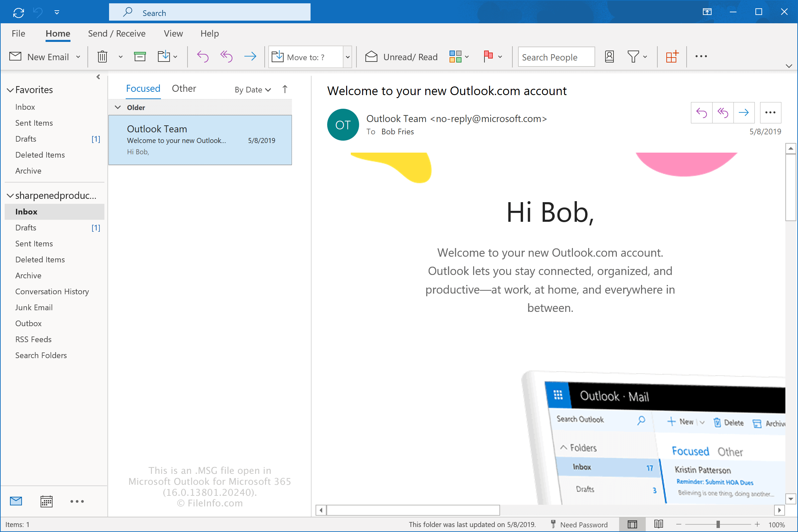Open the Send / Receive ribbon tab
This screenshot has height=532, width=798.
click(117, 34)
